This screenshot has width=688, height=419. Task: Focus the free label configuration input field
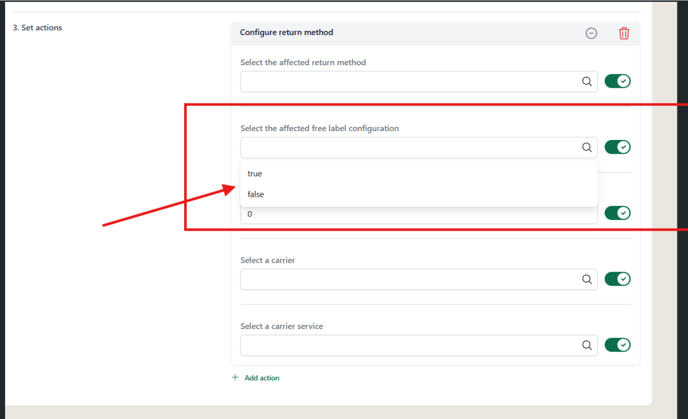click(419, 147)
